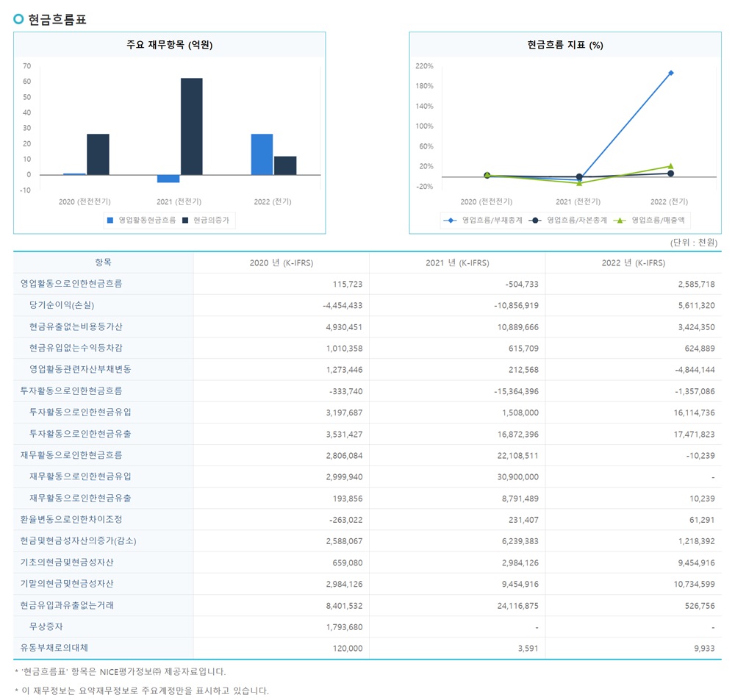Toggle 영업흐름/자본총계 legend entry
This screenshot has width=735, height=700.
568,220
